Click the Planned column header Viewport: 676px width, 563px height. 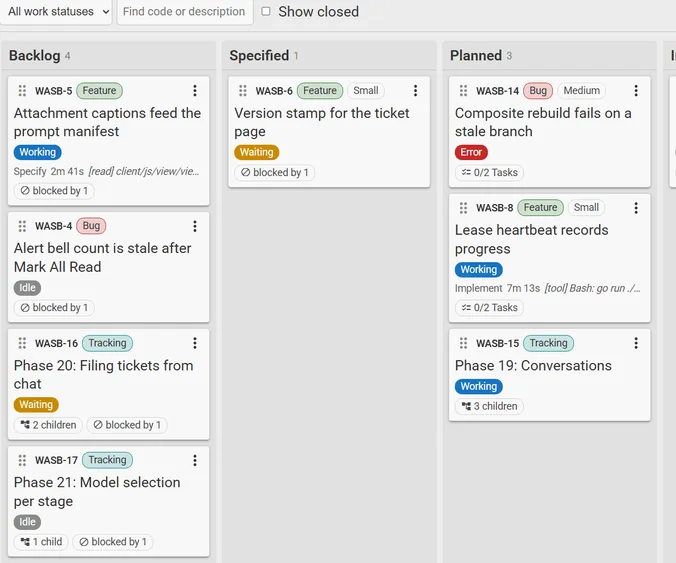[476, 56]
